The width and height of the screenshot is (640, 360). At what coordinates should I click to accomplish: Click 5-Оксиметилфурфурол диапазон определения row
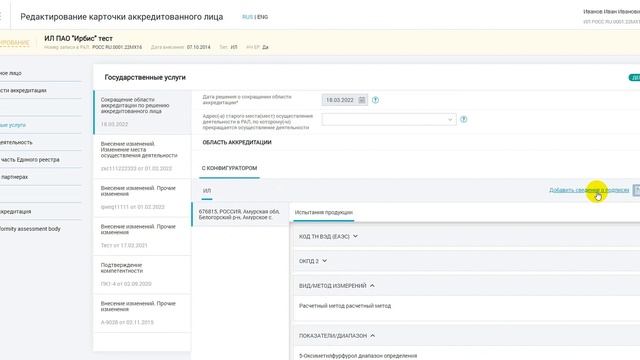click(358, 356)
